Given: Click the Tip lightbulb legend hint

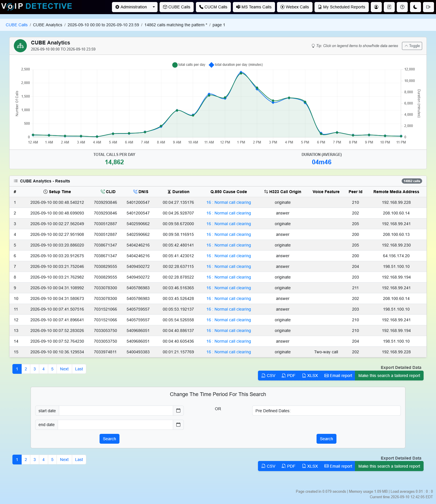Looking at the screenshot, I should pyautogui.click(x=355, y=46).
